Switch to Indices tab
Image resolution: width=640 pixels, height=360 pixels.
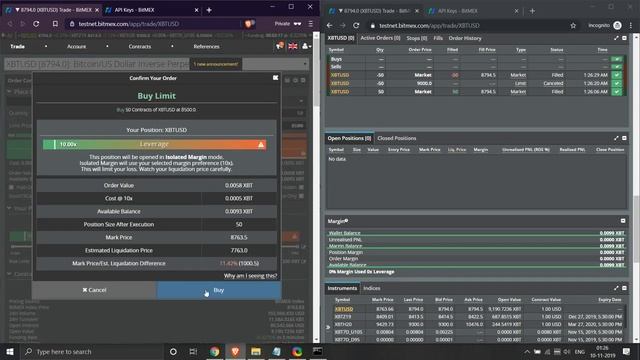[371, 288]
